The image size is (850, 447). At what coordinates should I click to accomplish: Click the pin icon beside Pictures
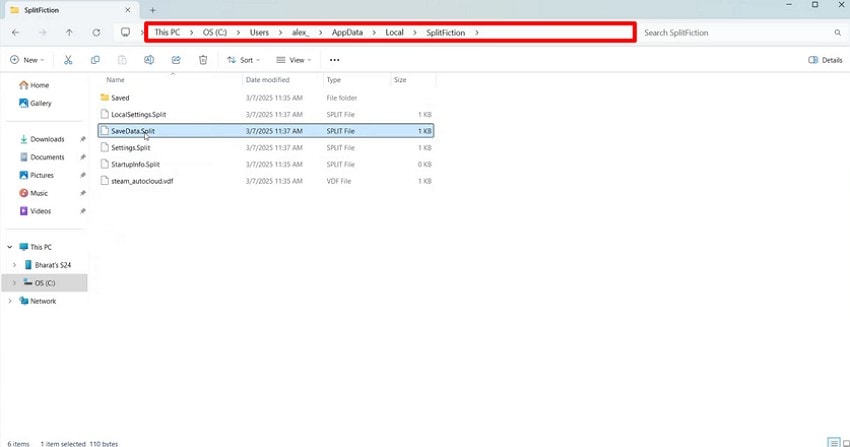coord(82,175)
